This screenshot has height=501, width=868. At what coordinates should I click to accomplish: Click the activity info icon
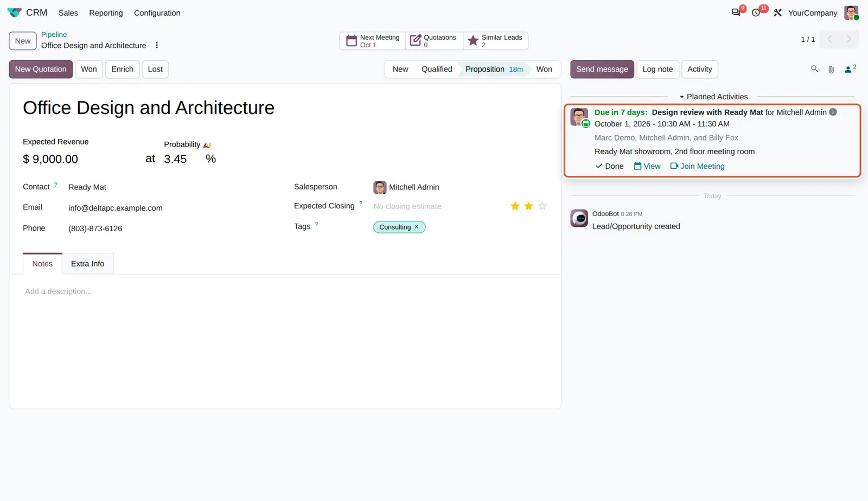click(x=833, y=112)
